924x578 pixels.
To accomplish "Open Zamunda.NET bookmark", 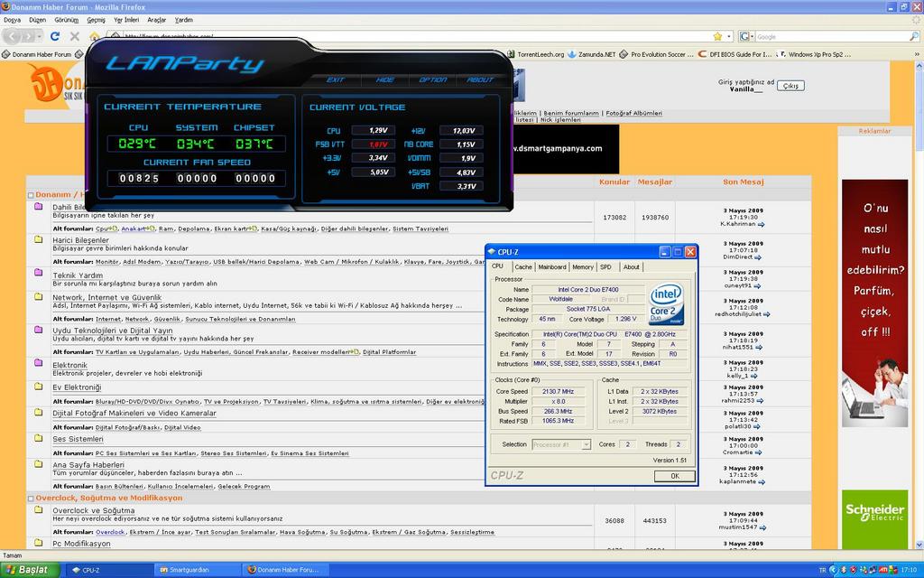I will pyautogui.click(x=592, y=54).
